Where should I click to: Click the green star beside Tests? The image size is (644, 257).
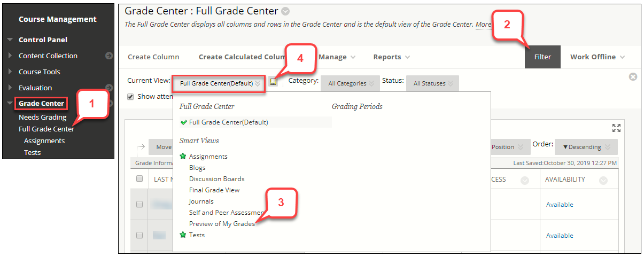click(x=183, y=235)
